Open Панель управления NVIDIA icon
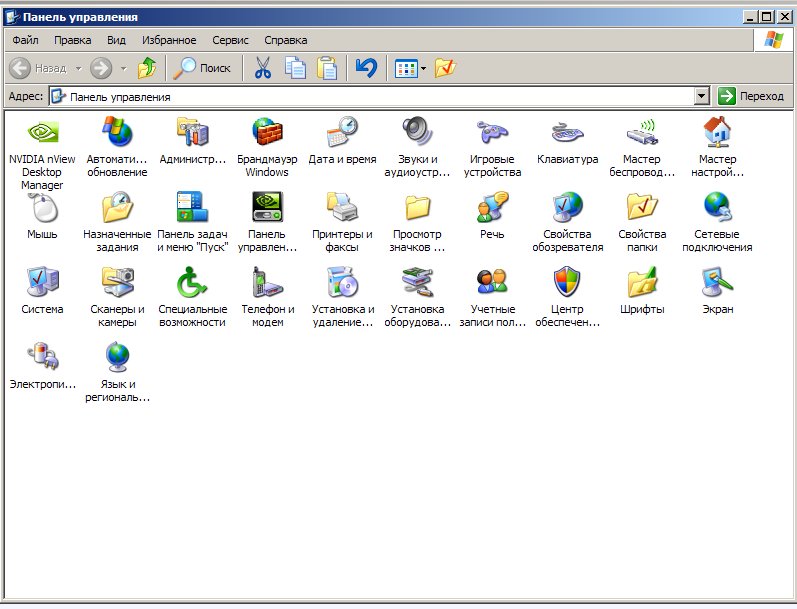The height and width of the screenshot is (609, 797). (267, 207)
